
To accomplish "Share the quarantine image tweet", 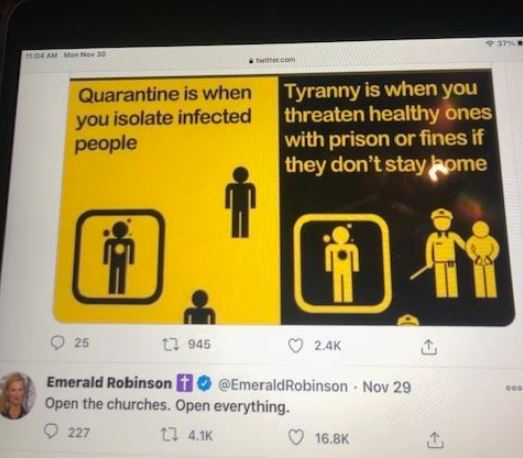I will pyautogui.click(x=429, y=347).
